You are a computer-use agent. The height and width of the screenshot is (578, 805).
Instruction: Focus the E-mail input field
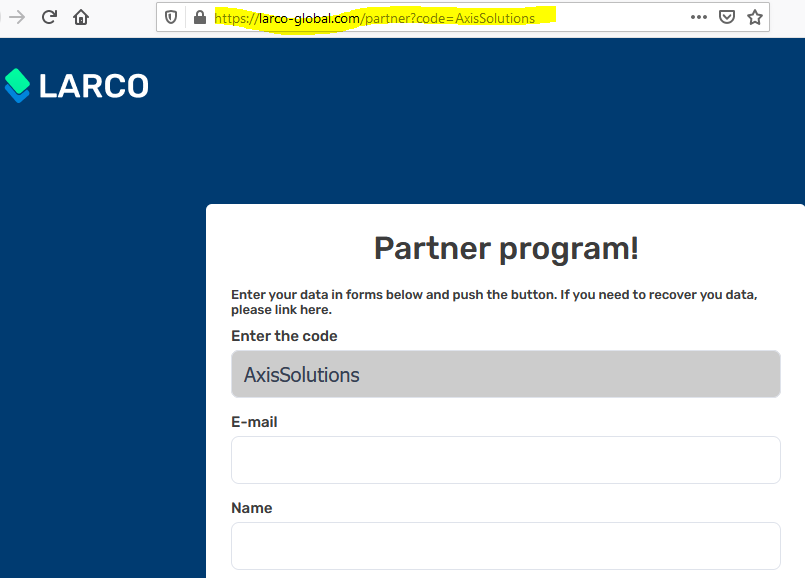click(x=506, y=460)
